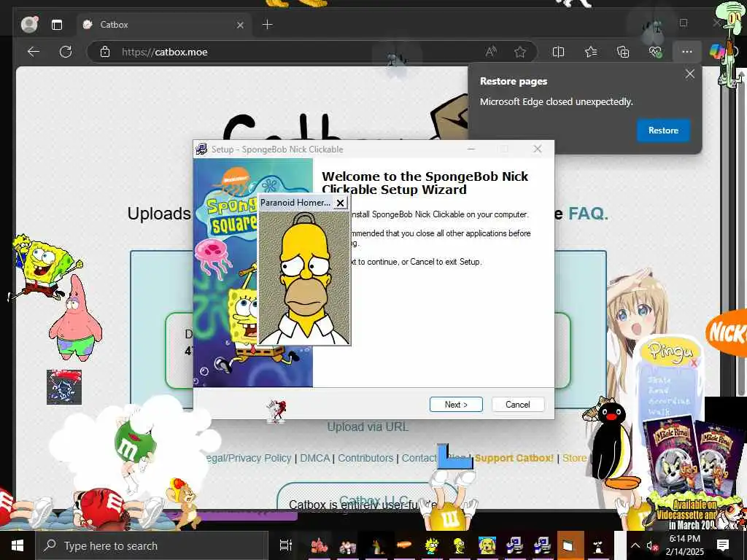Open the Copilot icon in Edge

point(716,52)
